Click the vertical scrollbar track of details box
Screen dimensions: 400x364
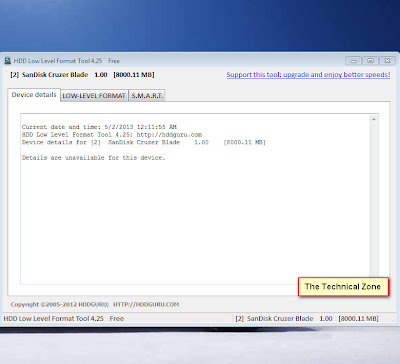(374, 200)
